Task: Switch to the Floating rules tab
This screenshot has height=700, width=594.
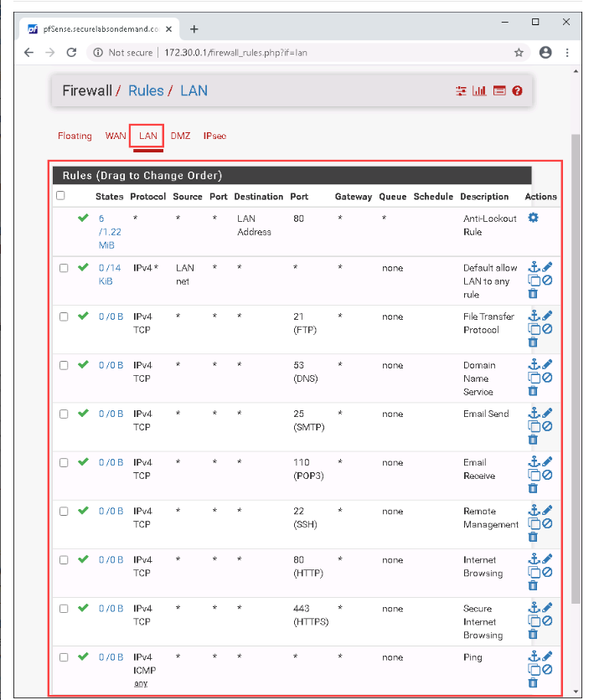Action: pyautogui.click(x=75, y=136)
